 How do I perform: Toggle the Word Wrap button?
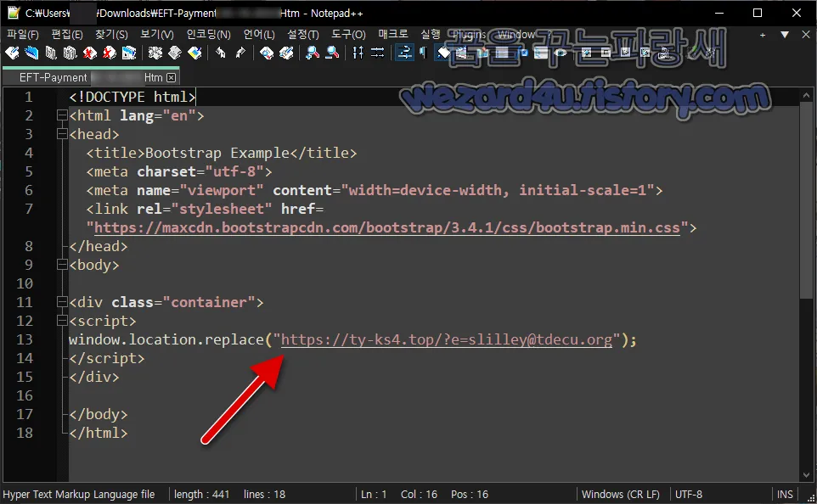pos(403,53)
